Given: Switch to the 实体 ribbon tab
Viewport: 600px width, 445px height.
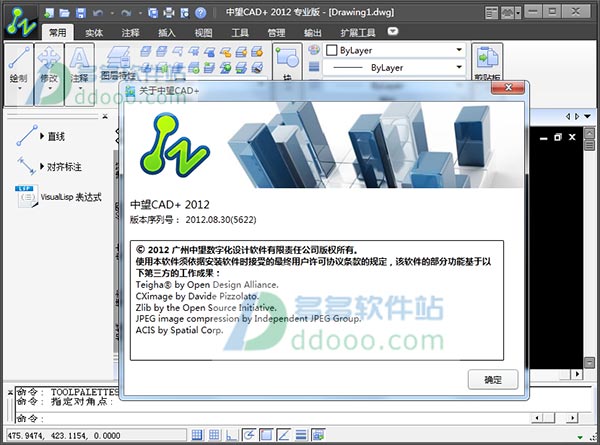Looking at the screenshot, I should 94,33.
